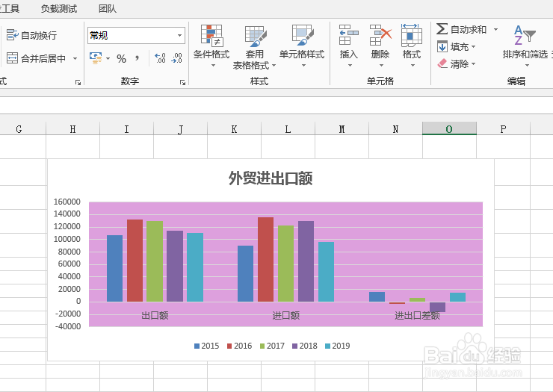Click the green 2017 bar in 出口额 group
Viewport: 553px width, 392px height.
(x=155, y=261)
